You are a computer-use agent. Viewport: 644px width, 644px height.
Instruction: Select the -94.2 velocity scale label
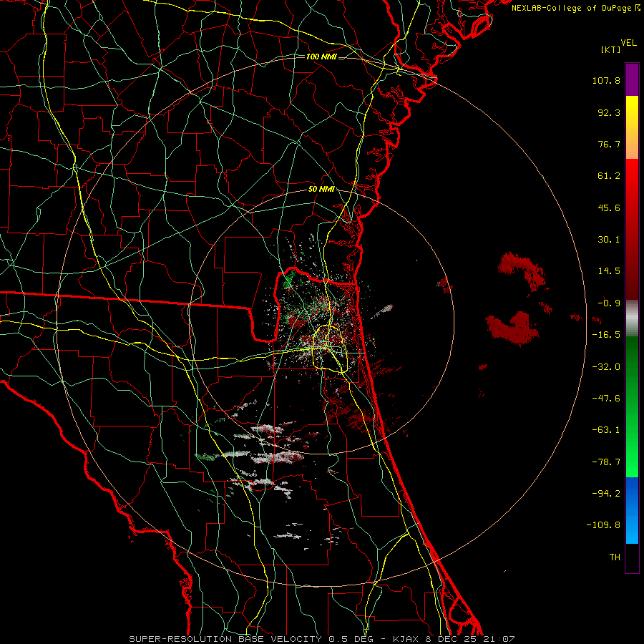(x=606, y=493)
